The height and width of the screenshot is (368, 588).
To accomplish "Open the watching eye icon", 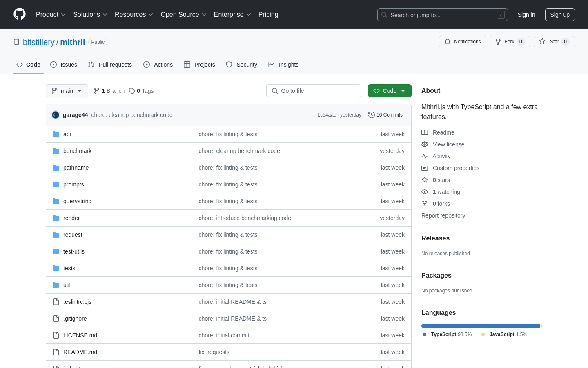I will tap(425, 192).
